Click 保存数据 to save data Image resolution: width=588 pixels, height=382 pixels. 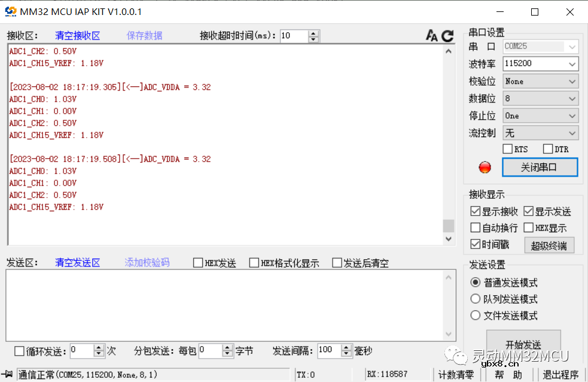(x=144, y=36)
